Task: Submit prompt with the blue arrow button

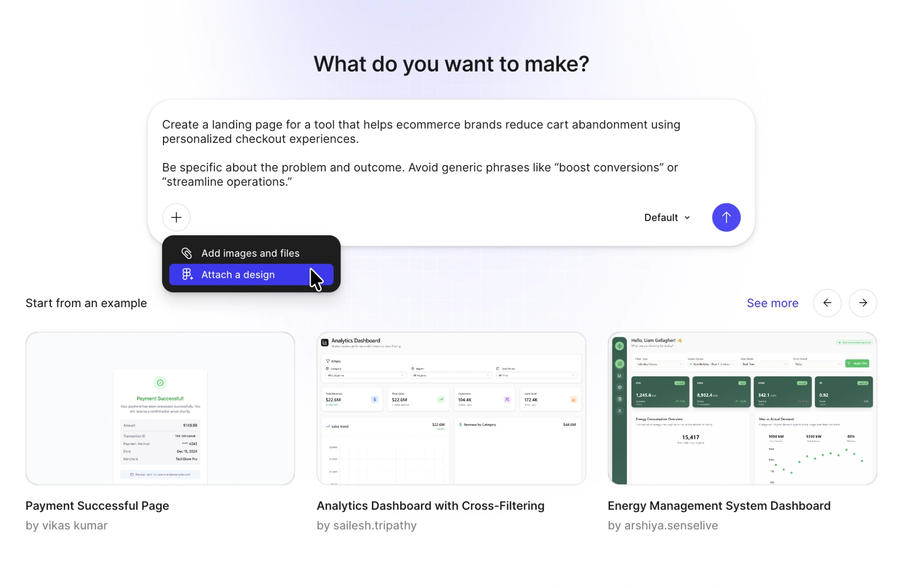Action: pyautogui.click(x=726, y=217)
